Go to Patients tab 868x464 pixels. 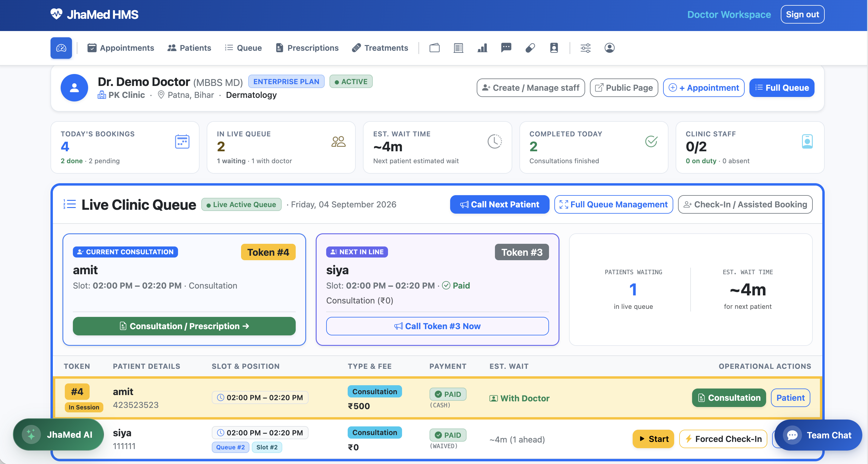[189, 48]
